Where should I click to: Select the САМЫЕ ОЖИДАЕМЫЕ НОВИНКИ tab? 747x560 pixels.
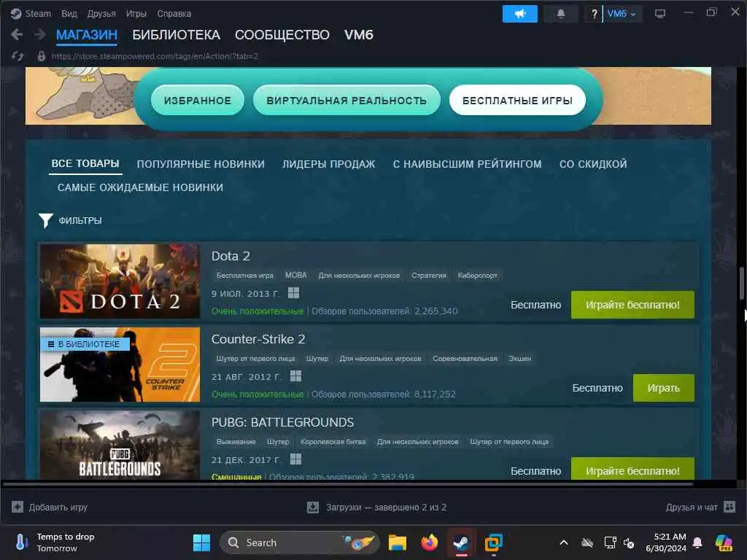pos(141,187)
